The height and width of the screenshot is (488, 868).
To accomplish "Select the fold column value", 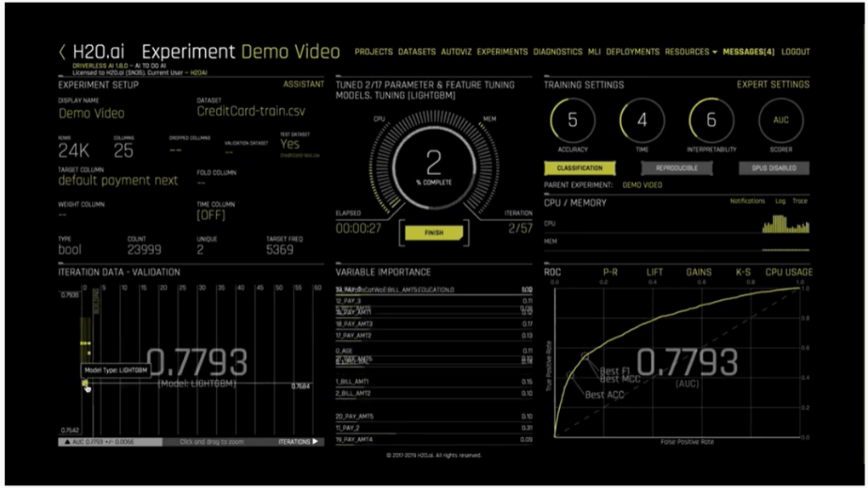I will tap(201, 183).
